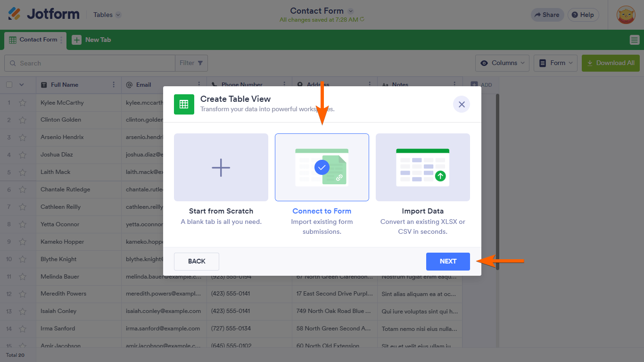Click the Full Name column header
The height and width of the screenshot is (362, 644).
[x=79, y=85]
